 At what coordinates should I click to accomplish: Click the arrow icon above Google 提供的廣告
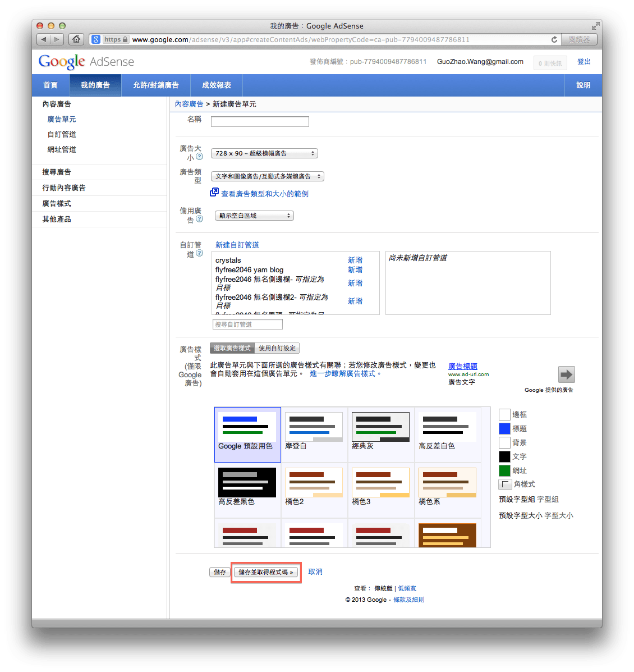coord(566,374)
